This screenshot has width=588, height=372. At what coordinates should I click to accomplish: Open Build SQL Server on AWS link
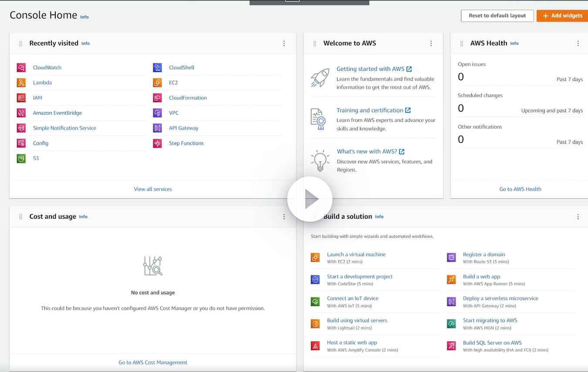tap(492, 343)
